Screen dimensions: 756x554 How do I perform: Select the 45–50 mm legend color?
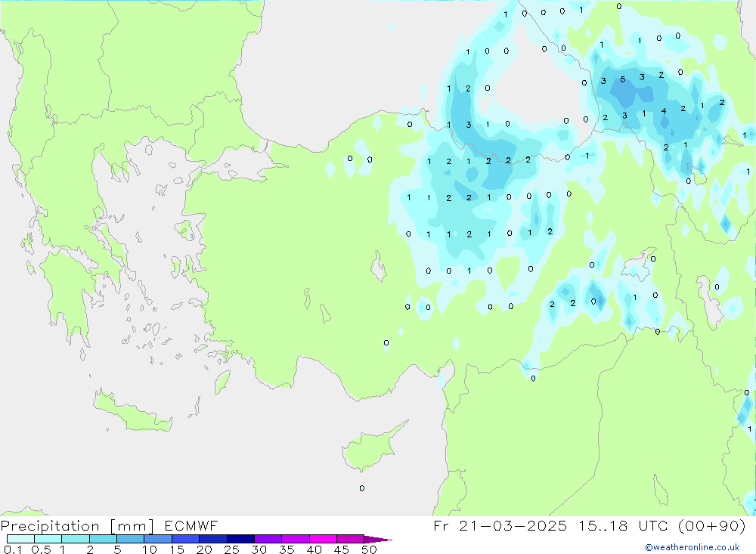click(x=350, y=539)
